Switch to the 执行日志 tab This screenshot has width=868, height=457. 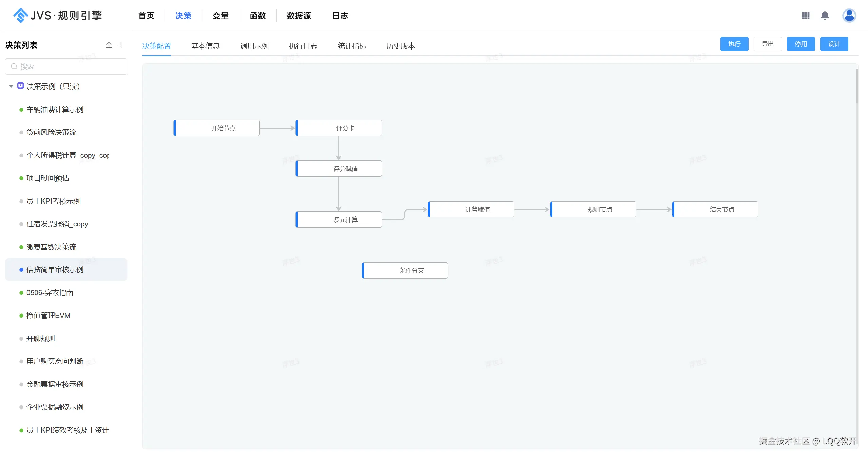tap(303, 46)
